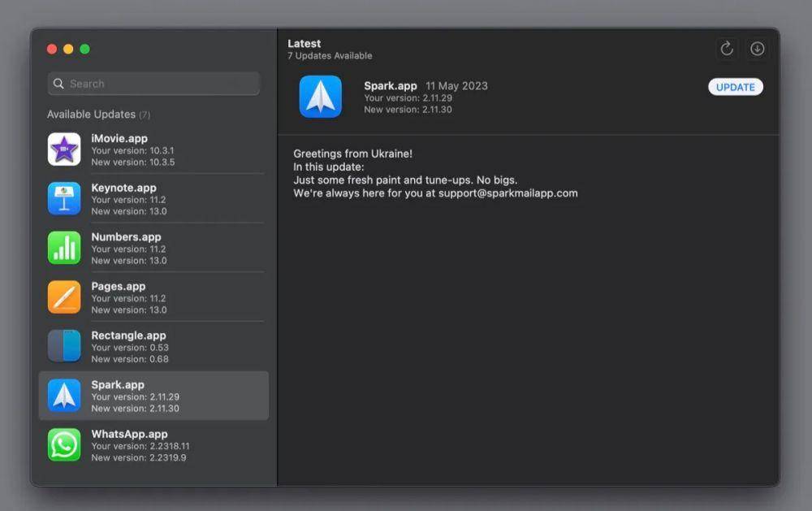
Task: Click the Spark app icon in sidebar list
Action: point(64,396)
